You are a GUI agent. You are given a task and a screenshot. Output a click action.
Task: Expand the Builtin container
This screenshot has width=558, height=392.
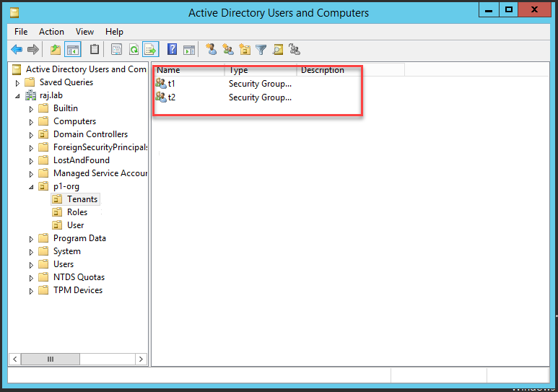pyautogui.click(x=31, y=109)
